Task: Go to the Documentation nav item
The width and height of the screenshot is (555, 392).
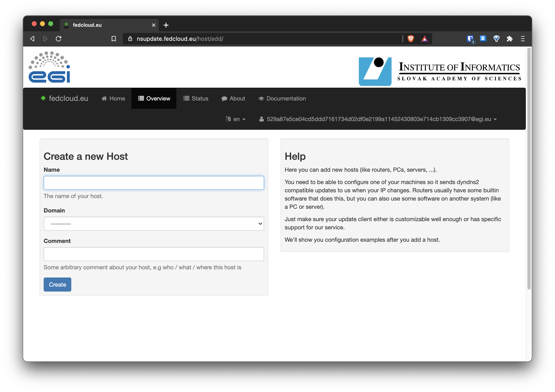Action: [x=282, y=98]
